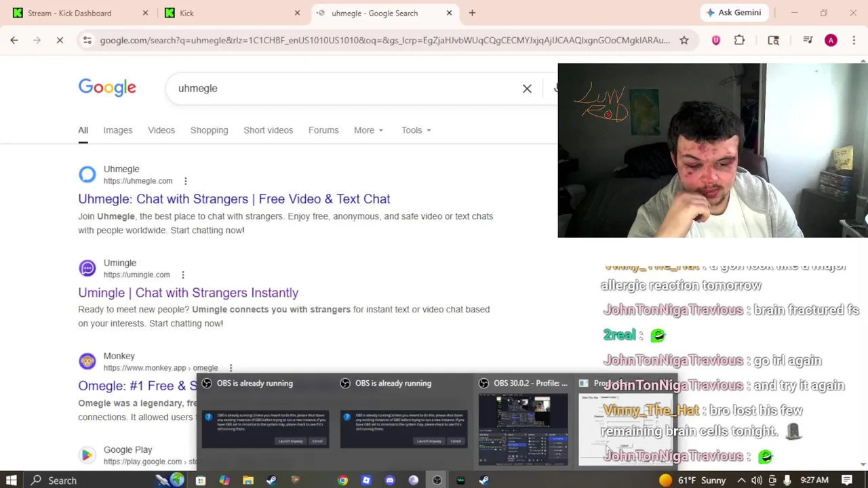868x488 pixels.
Task: Open options for Monkey result
Action: point(231,368)
